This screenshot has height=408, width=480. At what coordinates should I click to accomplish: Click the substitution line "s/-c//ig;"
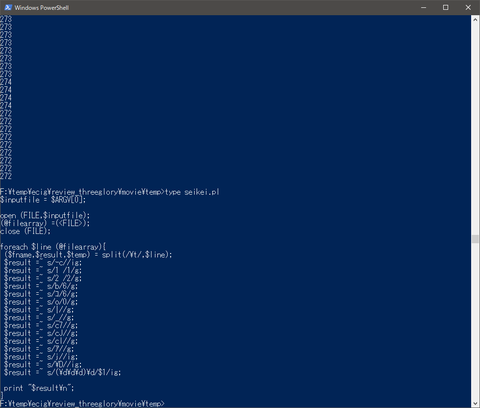pos(43,263)
